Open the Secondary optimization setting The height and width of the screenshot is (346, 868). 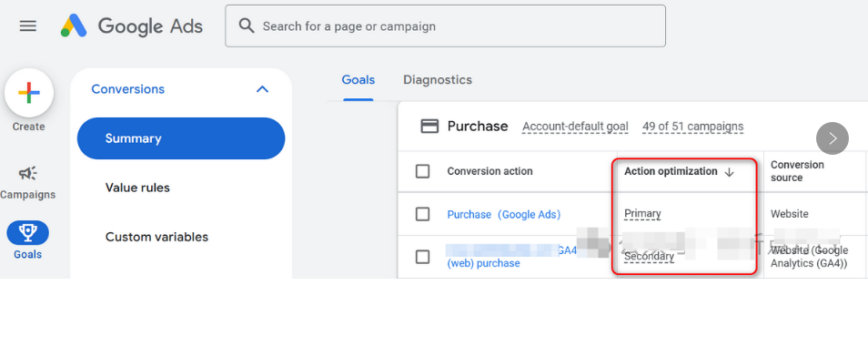[649, 257]
